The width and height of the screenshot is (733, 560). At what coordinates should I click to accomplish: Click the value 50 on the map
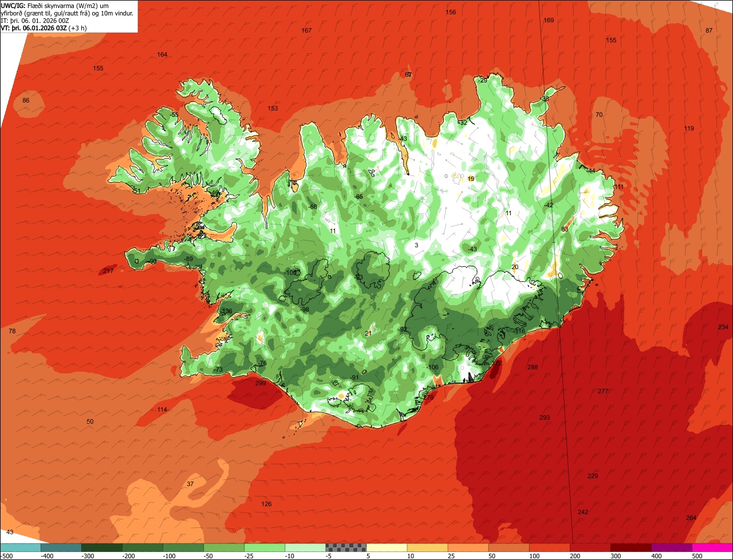coord(90,421)
